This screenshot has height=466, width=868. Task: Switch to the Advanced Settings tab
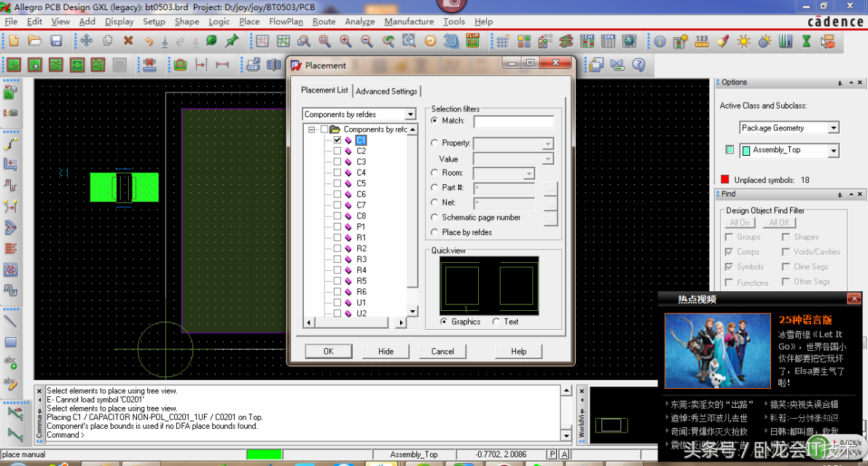386,91
